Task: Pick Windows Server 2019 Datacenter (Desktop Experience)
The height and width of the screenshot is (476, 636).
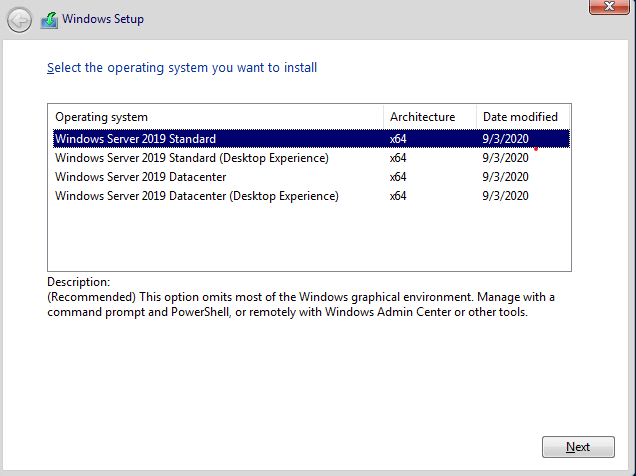Action: coord(197,196)
